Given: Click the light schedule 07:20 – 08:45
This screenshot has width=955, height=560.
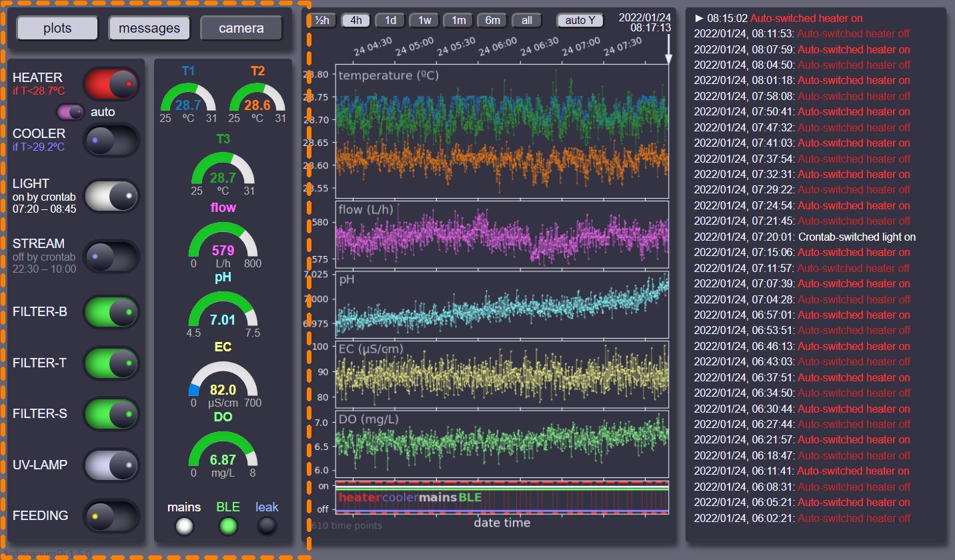Looking at the screenshot, I should pos(45,209).
